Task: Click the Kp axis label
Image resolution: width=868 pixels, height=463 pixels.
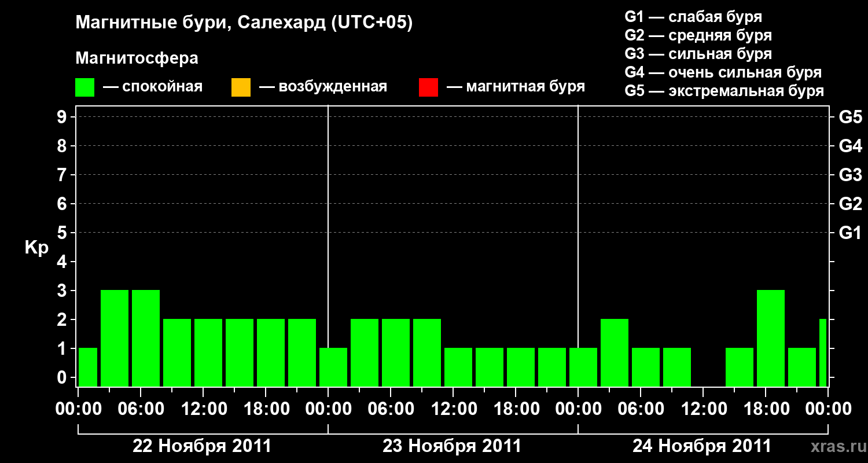Action: coord(36,248)
